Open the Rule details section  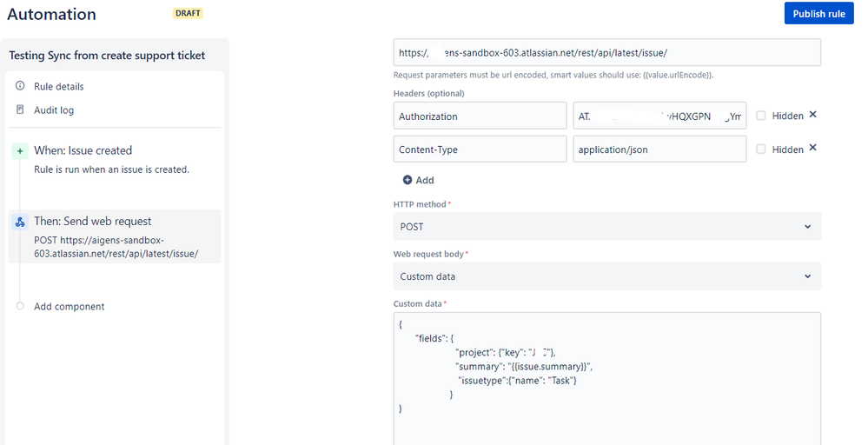click(x=59, y=86)
